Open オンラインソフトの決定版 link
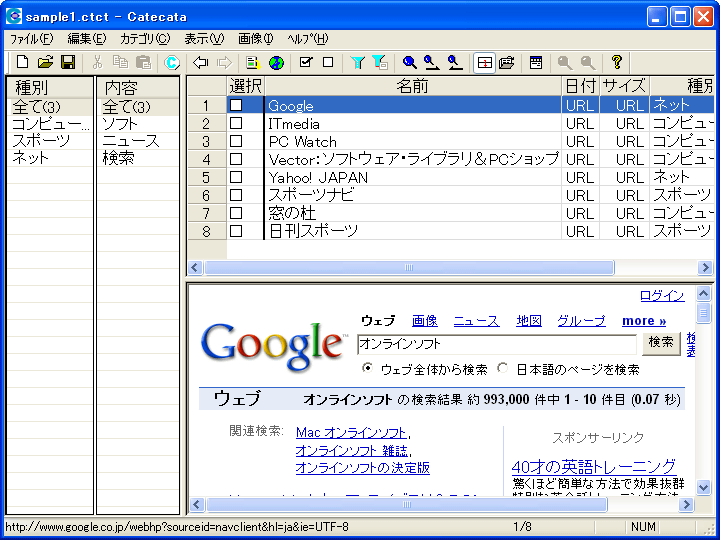Viewport: 720px width, 540px height. (x=363, y=468)
